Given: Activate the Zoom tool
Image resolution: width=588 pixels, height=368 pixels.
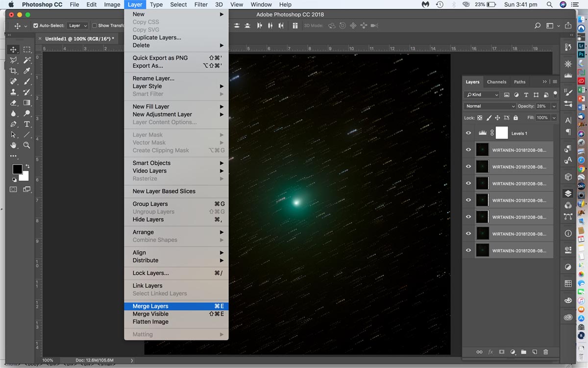Looking at the screenshot, I should coord(27,145).
